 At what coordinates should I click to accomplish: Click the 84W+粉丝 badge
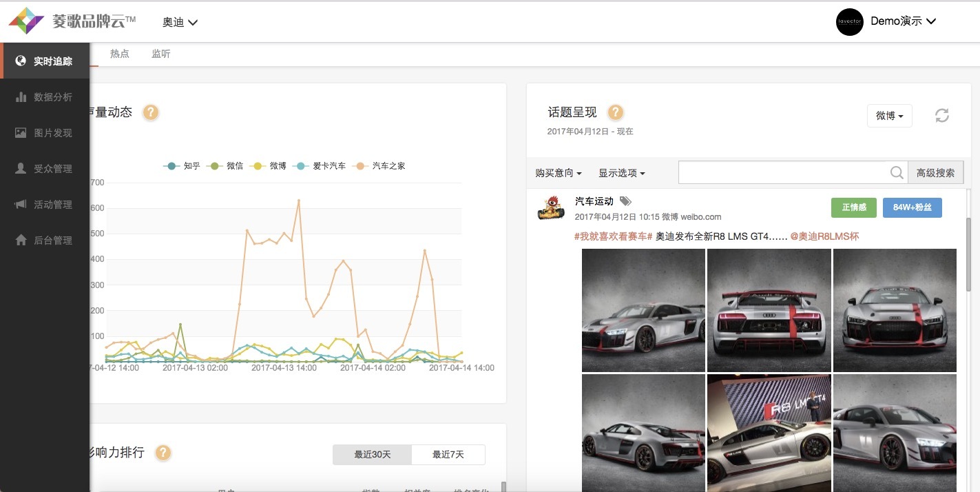point(913,207)
